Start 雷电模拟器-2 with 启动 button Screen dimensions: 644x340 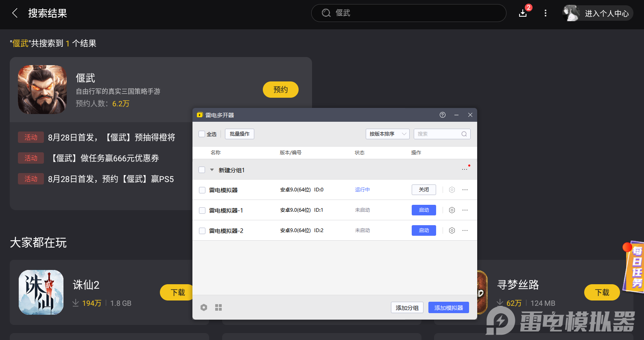click(x=424, y=230)
